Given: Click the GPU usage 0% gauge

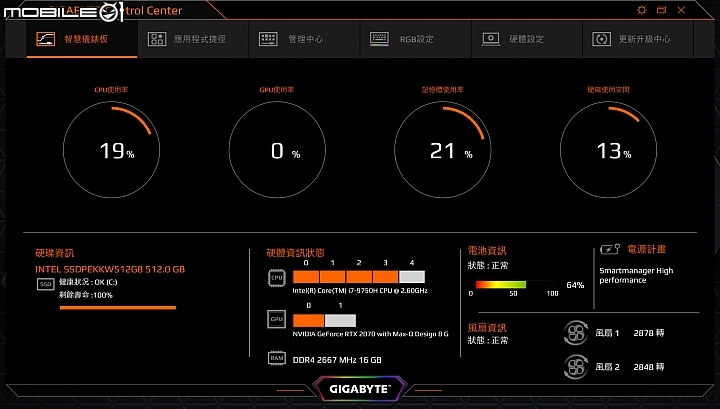Looking at the screenshot, I should point(277,150).
